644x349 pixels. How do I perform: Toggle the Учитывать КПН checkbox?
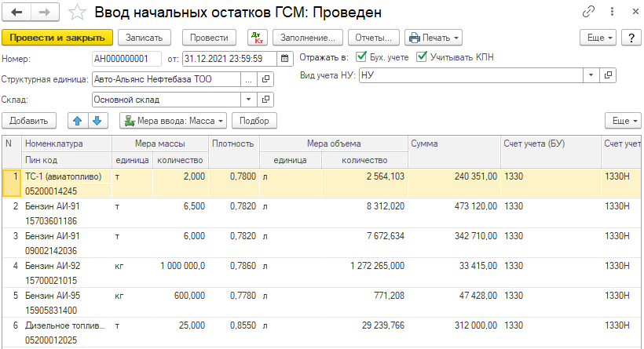(423, 57)
